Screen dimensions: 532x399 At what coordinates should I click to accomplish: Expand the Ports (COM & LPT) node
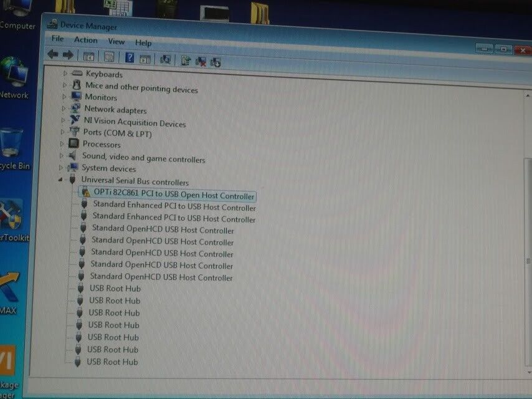(x=62, y=132)
